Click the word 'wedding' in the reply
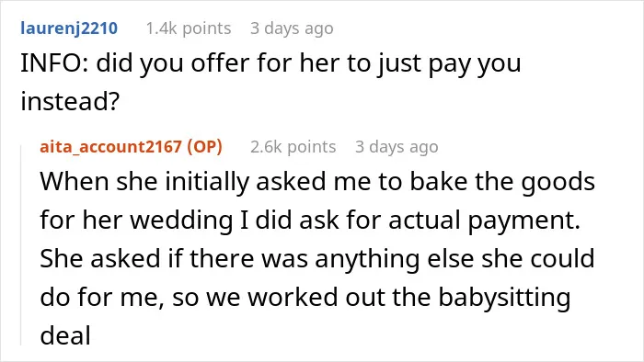 (x=181, y=220)
